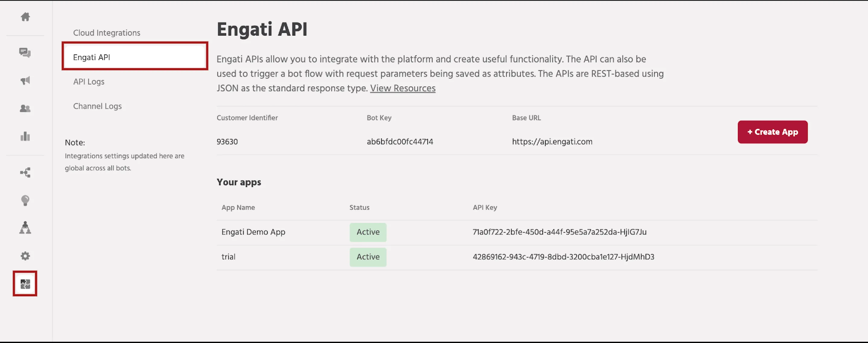Click the App Name column header
The height and width of the screenshot is (343, 868).
[238, 207]
